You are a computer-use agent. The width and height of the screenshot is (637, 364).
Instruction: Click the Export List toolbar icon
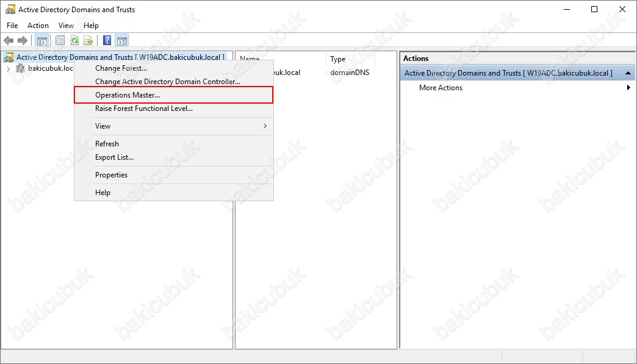[88, 41]
